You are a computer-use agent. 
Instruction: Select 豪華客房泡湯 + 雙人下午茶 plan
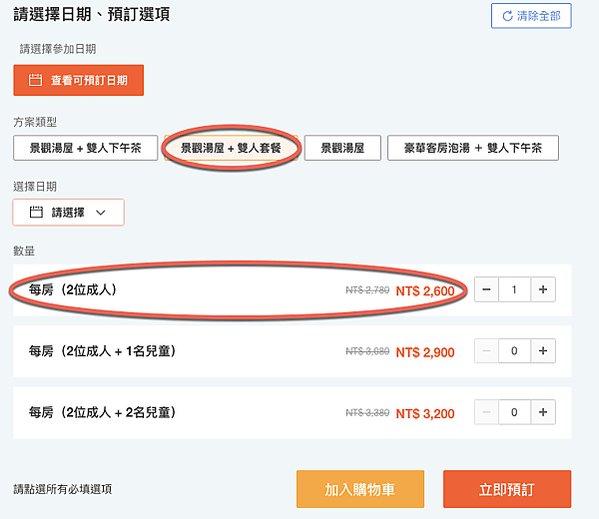click(x=473, y=148)
